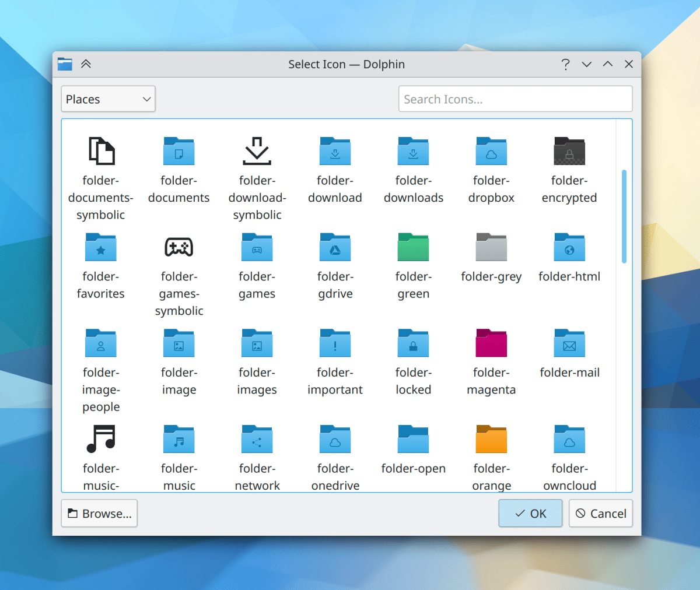Choose the folder-gdrive icon

(x=335, y=247)
